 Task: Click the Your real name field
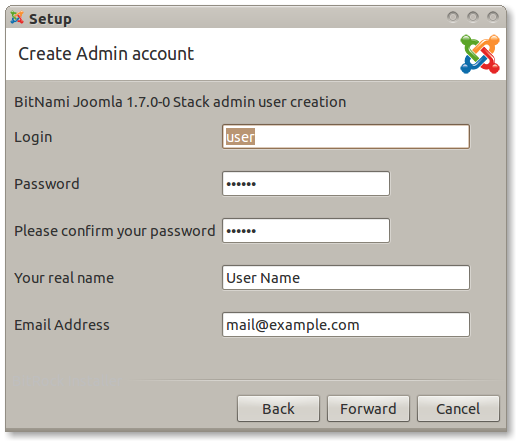coord(346,278)
